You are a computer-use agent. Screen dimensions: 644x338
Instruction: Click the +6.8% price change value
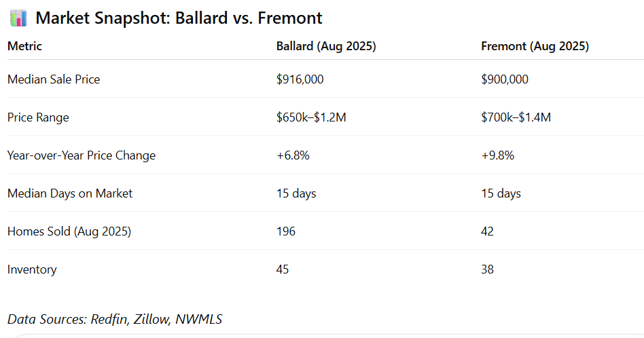pyautogui.click(x=293, y=155)
